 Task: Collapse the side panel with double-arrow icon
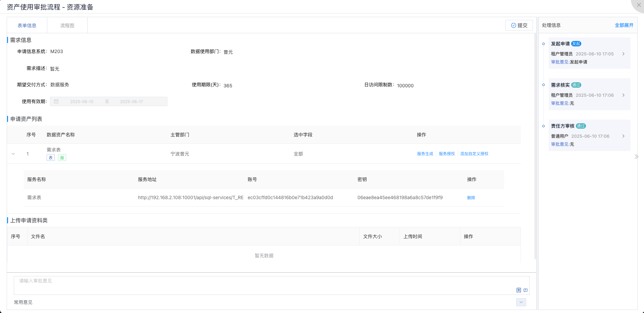[636, 156]
